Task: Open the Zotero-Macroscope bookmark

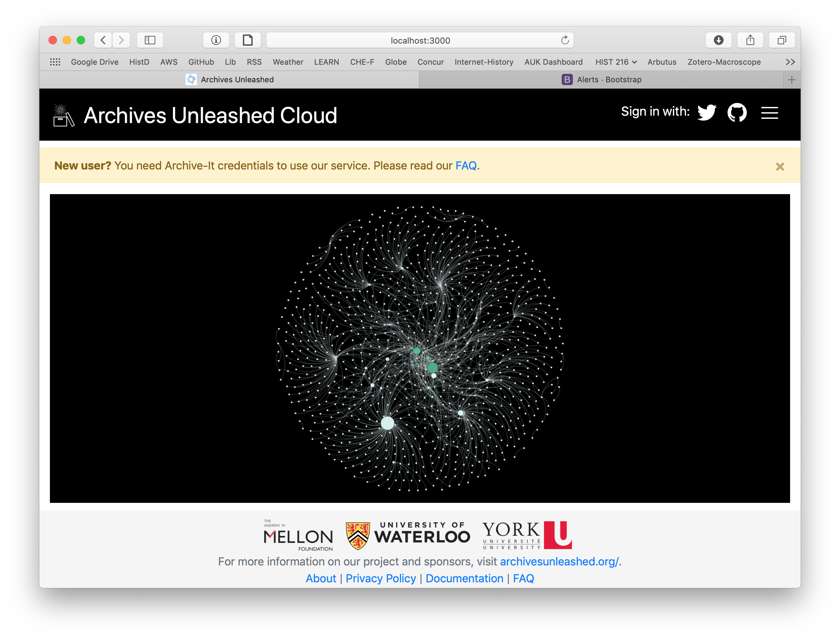Action: click(724, 62)
